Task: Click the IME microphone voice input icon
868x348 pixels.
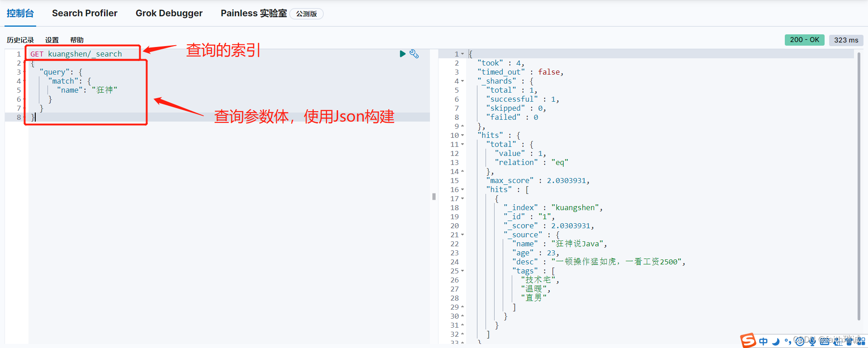Action: [x=812, y=342]
